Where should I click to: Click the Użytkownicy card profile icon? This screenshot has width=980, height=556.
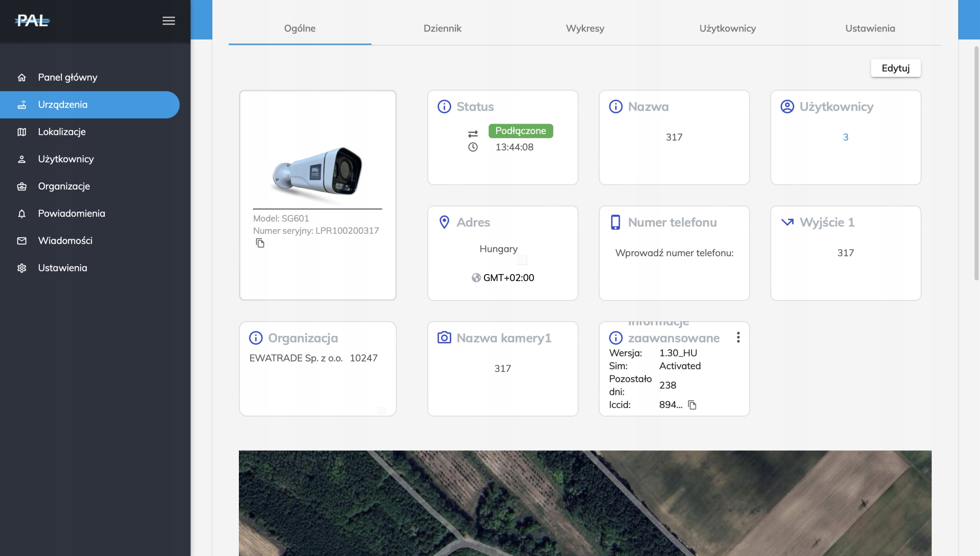click(787, 106)
